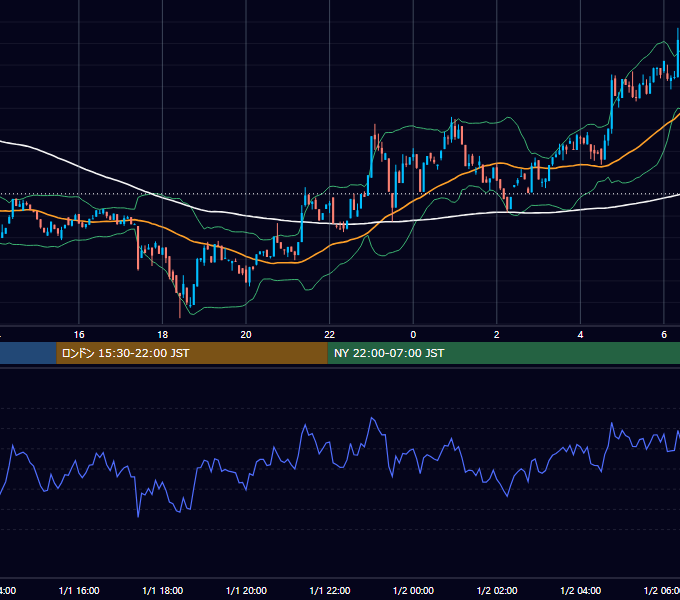Click the 1/1 20:00 label on oscillator axis
Viewport: 680px width, 600px height.
pos(246,590)
